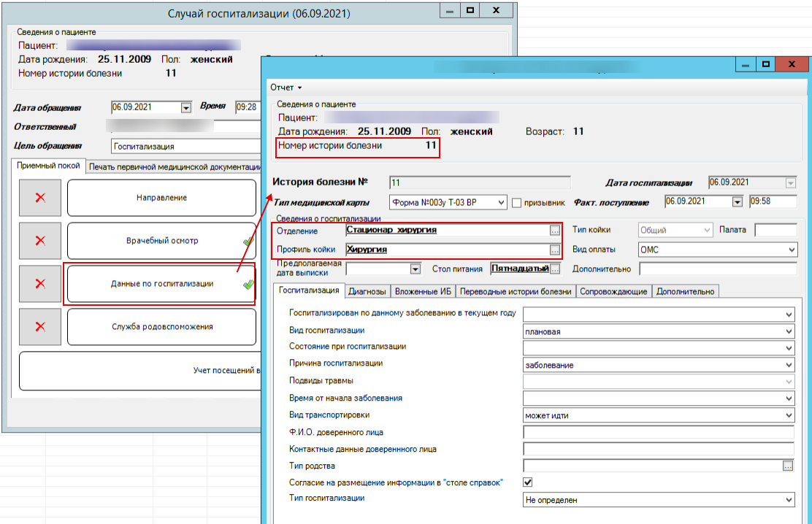
Task: Open the Отчет menu
Action: (286, 88)
